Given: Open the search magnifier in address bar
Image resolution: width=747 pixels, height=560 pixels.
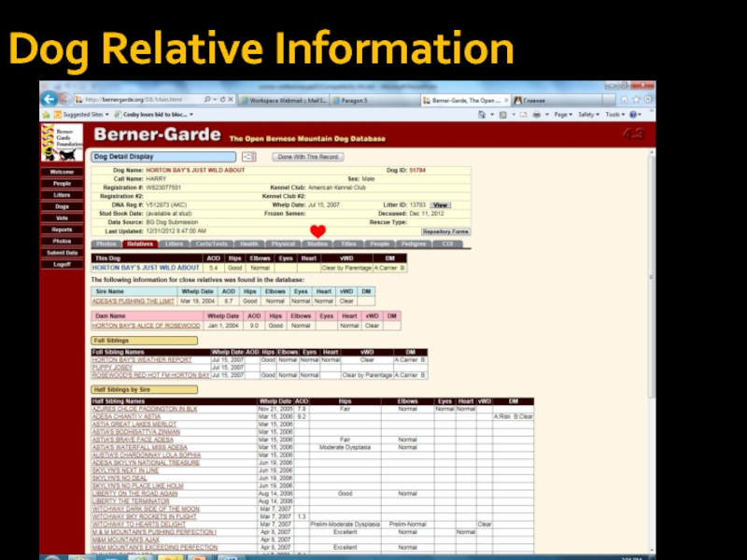Looking at the screenshot, I should [207, 100].
